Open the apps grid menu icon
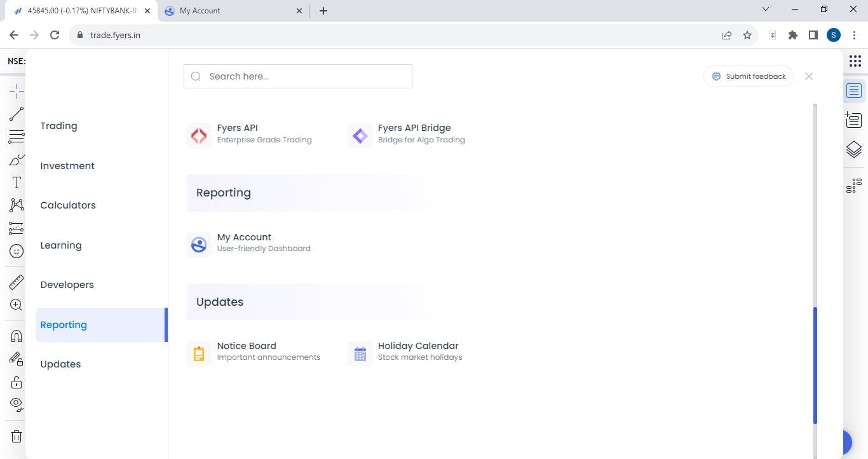Screen dimensions: 868x459 pyautogui.click(x=855, y=61)
